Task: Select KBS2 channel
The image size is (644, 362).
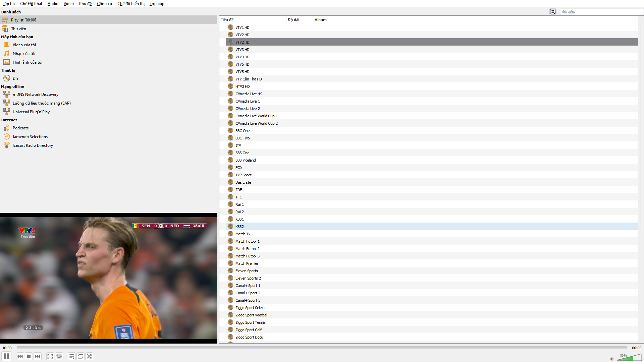Action: [432, 227]
